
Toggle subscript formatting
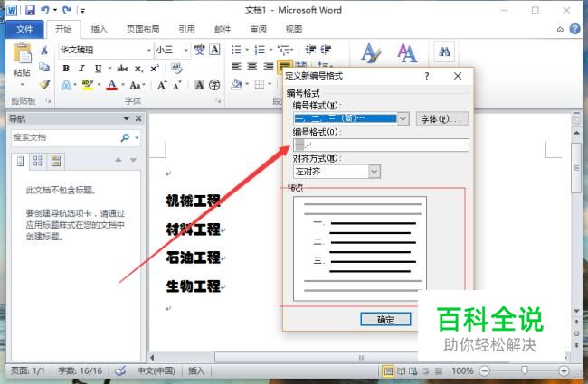click(138, 68)
